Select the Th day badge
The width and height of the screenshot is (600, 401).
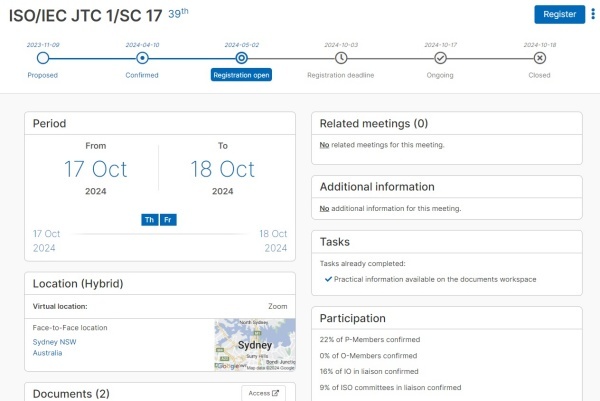pyautogui.click(x=149, y=219)
